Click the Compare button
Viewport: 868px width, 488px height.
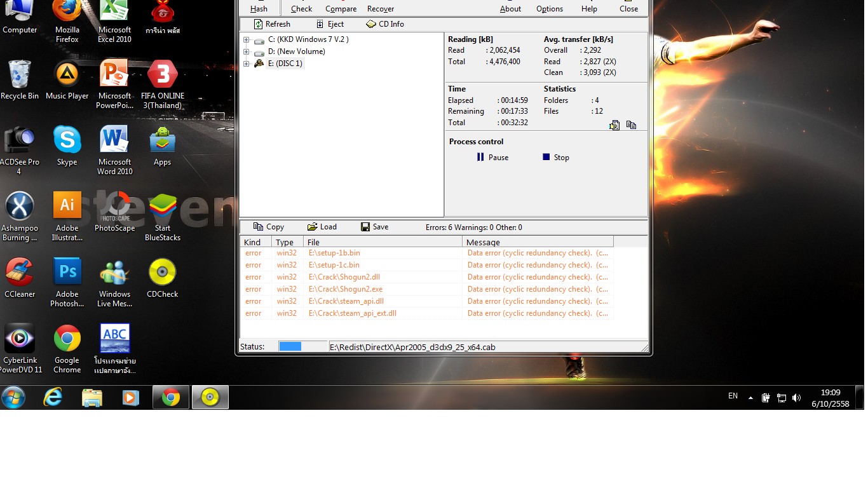click(x=341, y=9)
